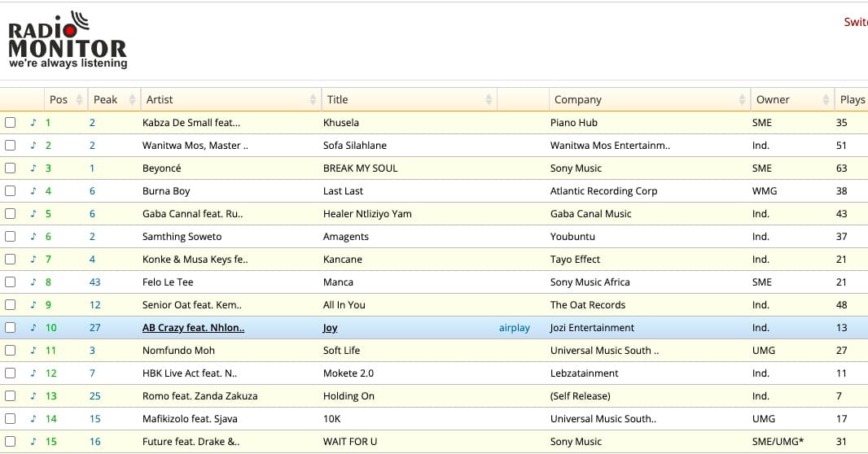Click the Jozi Entertainment company cell

click(x=592, y=327)
